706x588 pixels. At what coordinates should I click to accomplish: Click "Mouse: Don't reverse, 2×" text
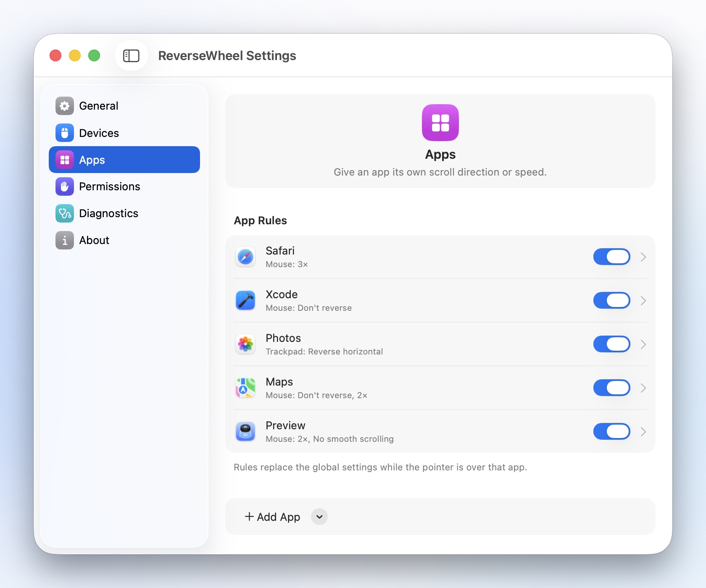coord(316,395)
